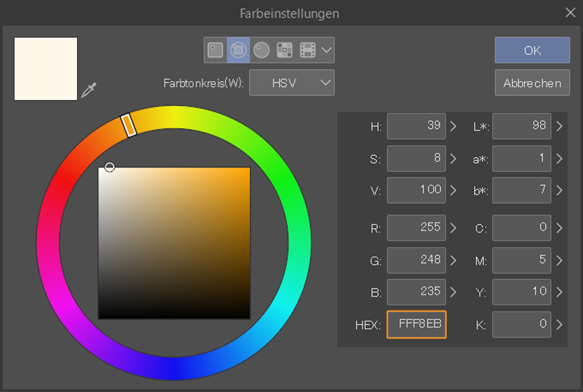Expand the arrow next to the R value
Screen dimensions: 583x392
(x=454, y=228)
